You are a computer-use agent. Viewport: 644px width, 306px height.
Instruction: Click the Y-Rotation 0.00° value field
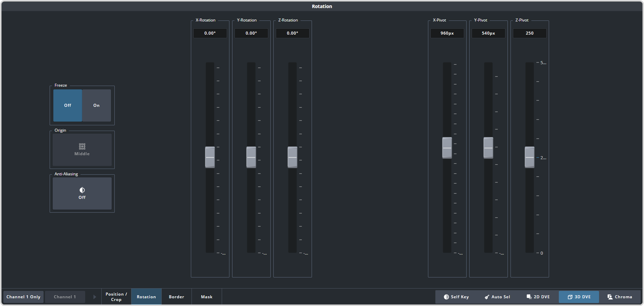[251, 33]
